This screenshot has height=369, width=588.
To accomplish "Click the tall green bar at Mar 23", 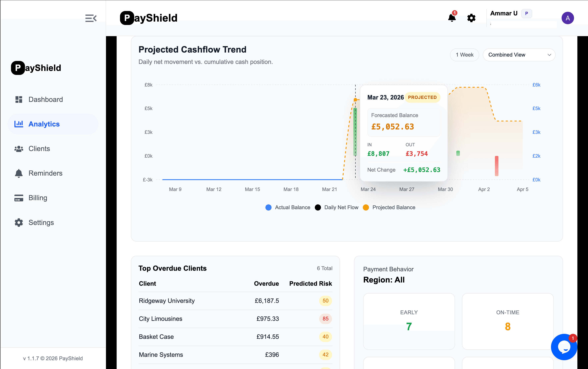I will coord(355,132).
